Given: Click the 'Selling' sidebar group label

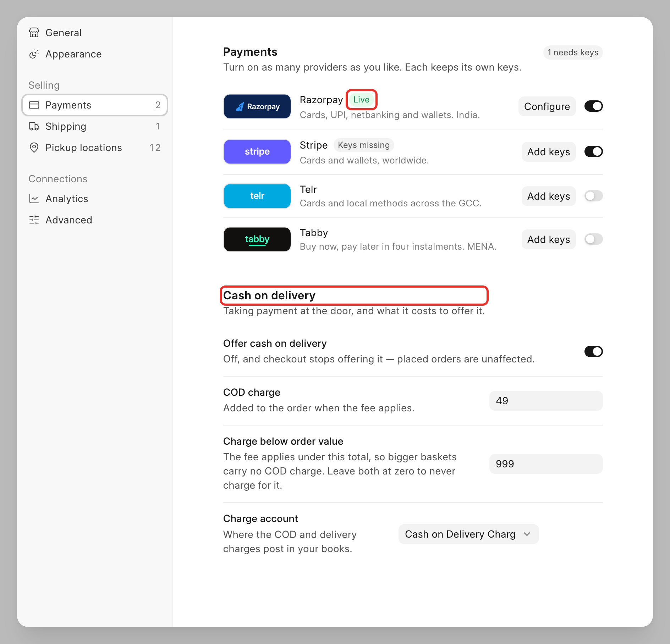Looking at the screenshot, I should point(44,85).
